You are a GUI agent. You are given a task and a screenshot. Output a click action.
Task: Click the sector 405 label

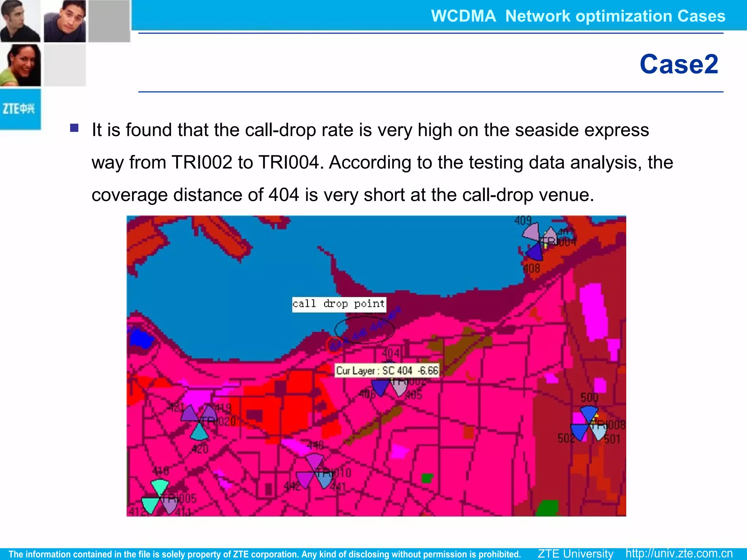414,395
